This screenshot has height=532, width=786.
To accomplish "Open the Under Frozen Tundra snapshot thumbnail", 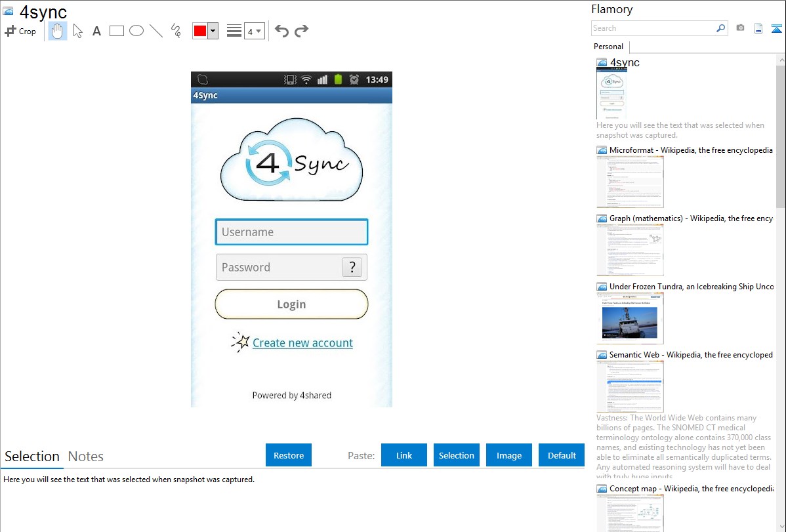I will (x=630, y=318).
